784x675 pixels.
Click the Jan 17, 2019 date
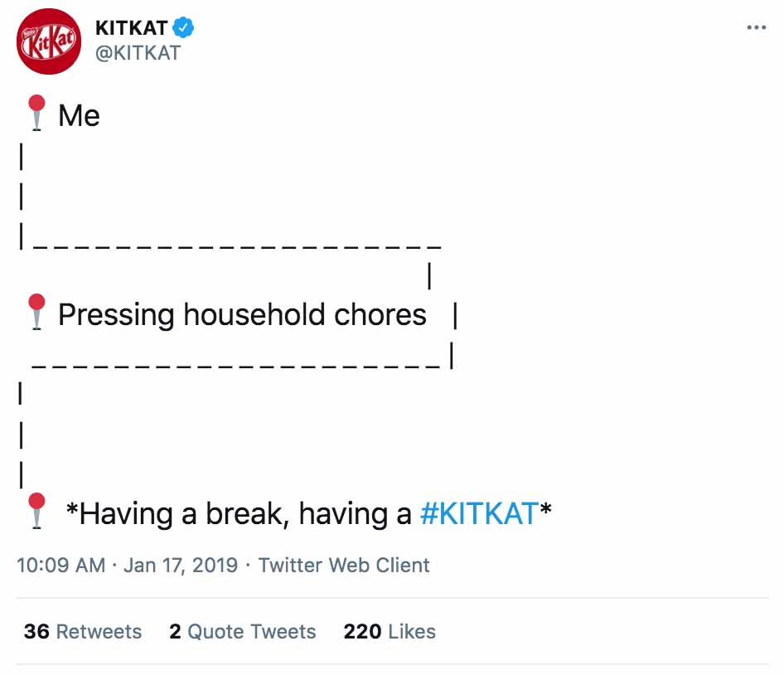(181, 565)
